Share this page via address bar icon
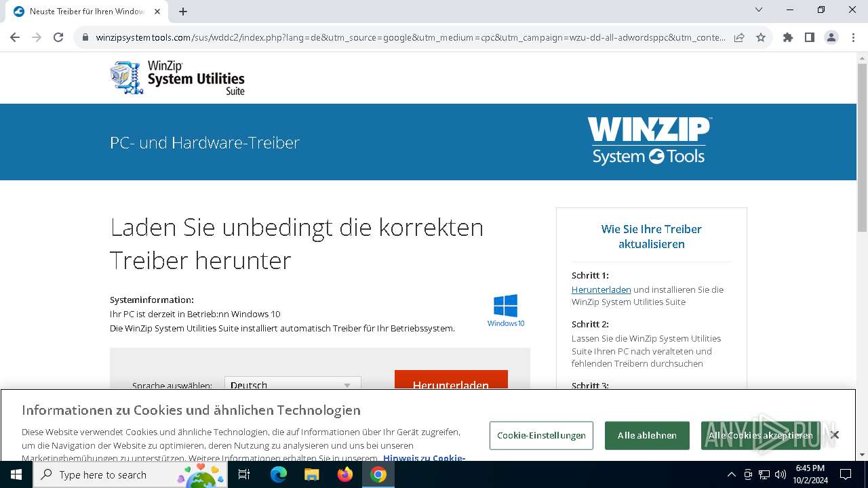 739,37
